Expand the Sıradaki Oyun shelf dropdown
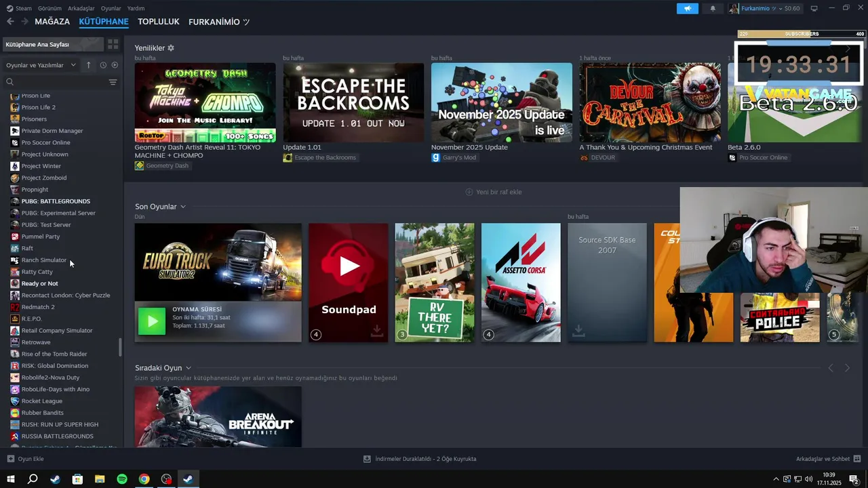 (x=189, y=368)
